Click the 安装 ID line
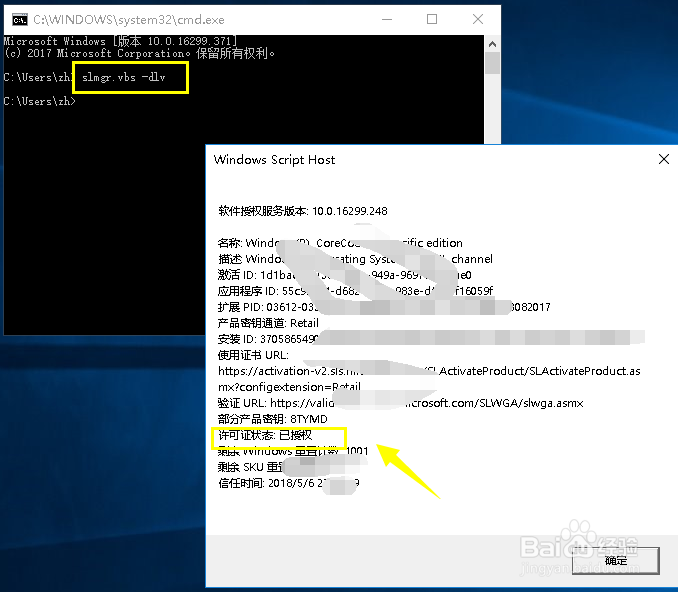 click(431, 339)
